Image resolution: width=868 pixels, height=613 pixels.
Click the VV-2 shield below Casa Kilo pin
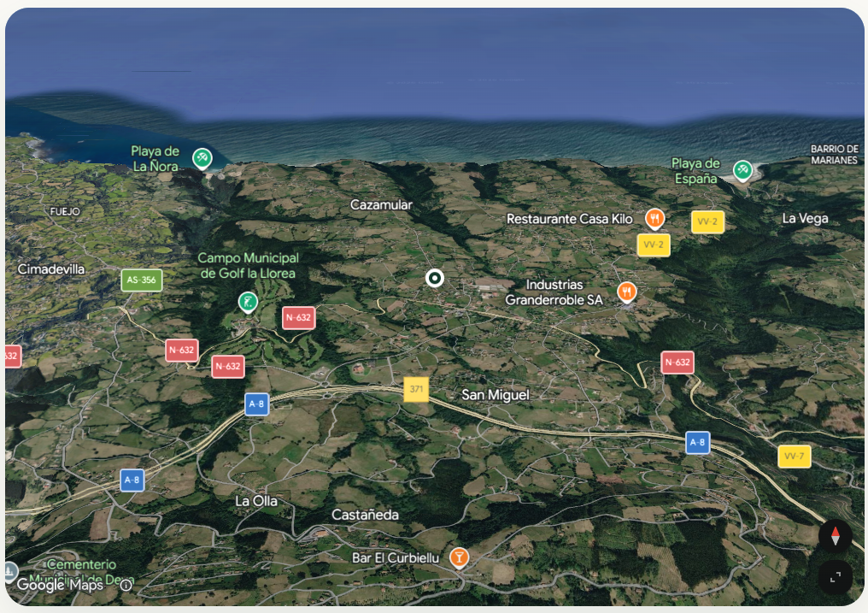pos(654,245)
